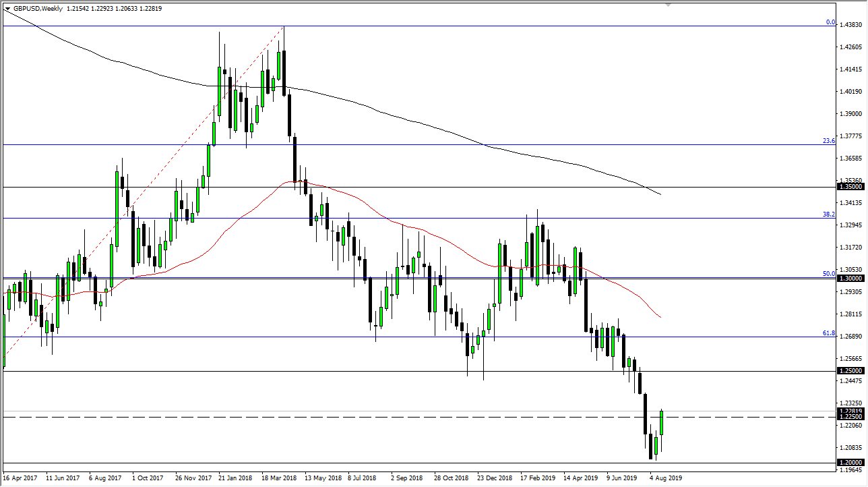Image resolution: width=868 pixels, height=487 pixels.
Task: Select the Fibonacci 50.0 level label
Action: (x=829, y=273)
